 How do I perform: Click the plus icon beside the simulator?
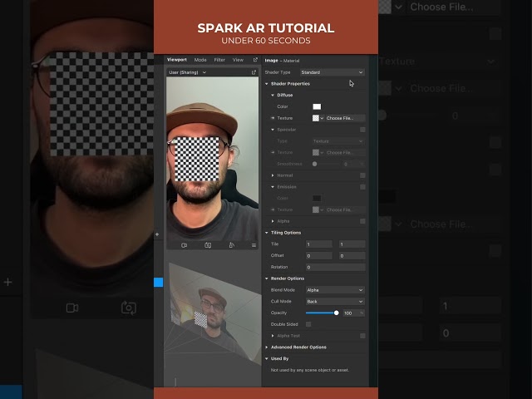click(x=157, y=234)
